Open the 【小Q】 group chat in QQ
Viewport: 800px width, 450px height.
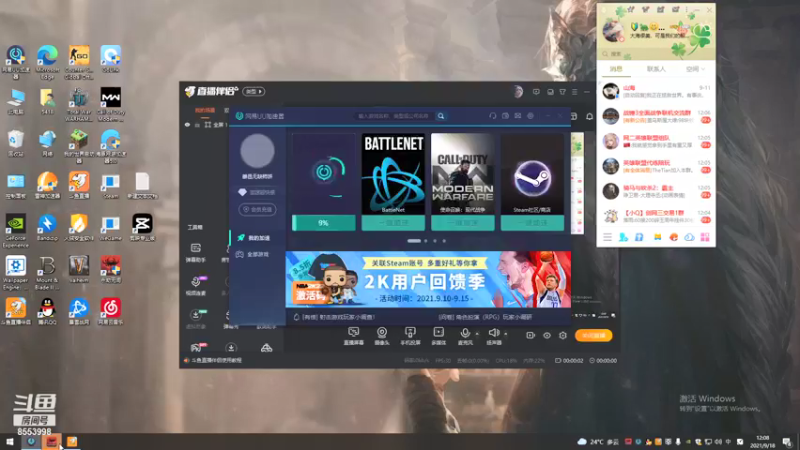coord(656,216)
